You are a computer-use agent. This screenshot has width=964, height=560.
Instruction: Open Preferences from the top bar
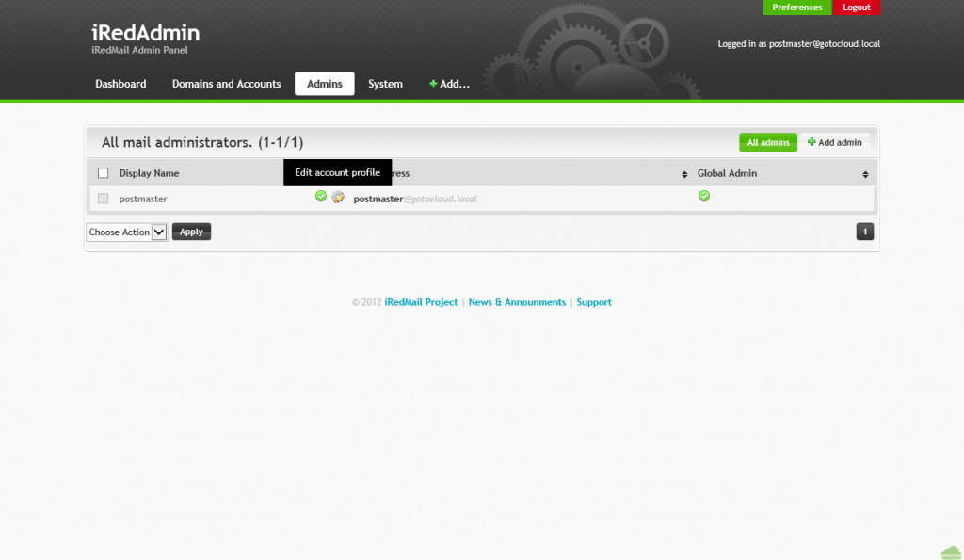click(x=796, y=8)
